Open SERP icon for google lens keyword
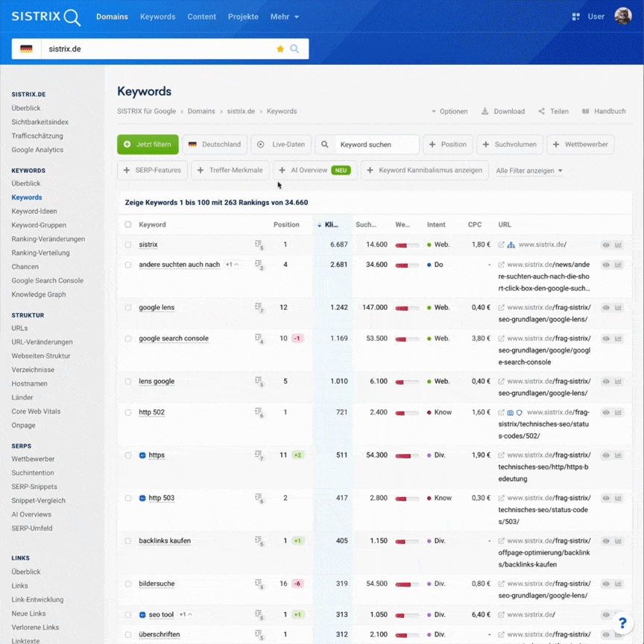Screen dimensions: 644x644 [259, 308]
